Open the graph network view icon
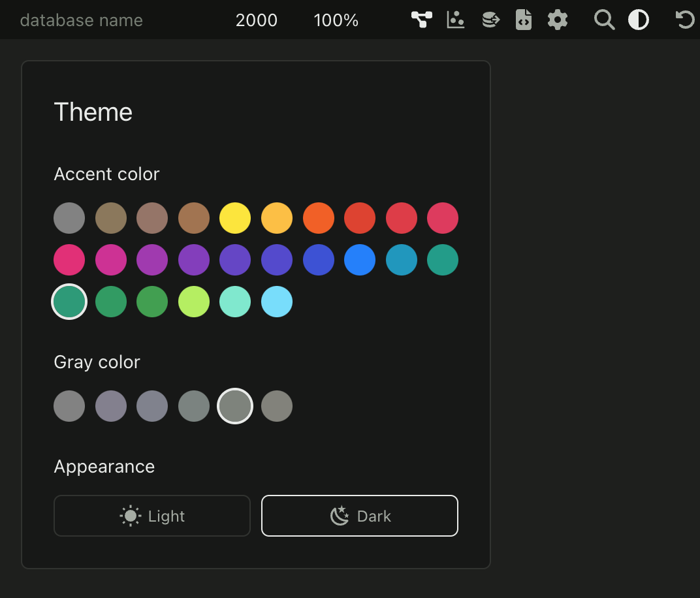Viewport: 700px width, 598px height. click(421, 20)
